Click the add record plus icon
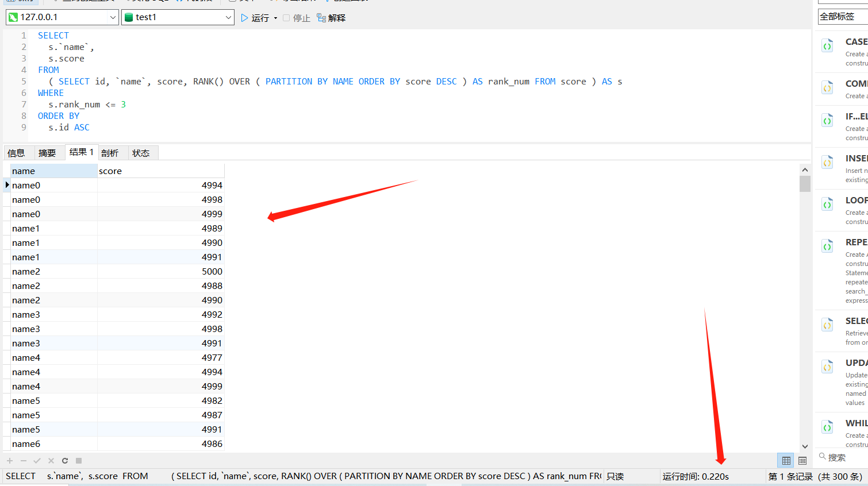The height and width of the screenshot is (486, 868). (x=10, y=461)
